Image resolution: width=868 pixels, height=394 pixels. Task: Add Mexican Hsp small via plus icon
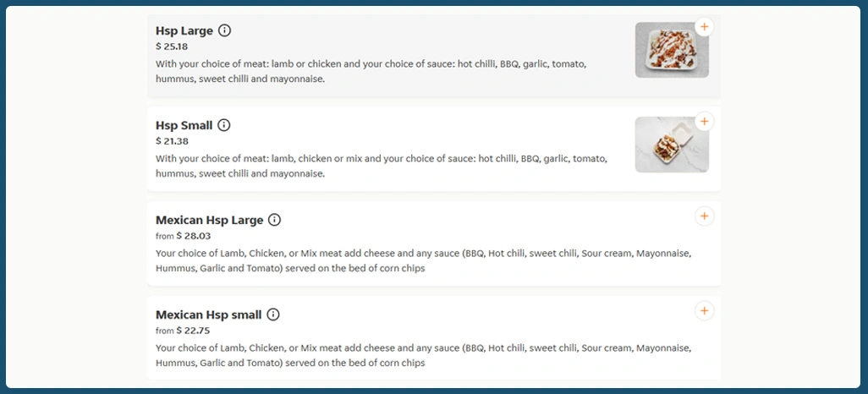704,311
